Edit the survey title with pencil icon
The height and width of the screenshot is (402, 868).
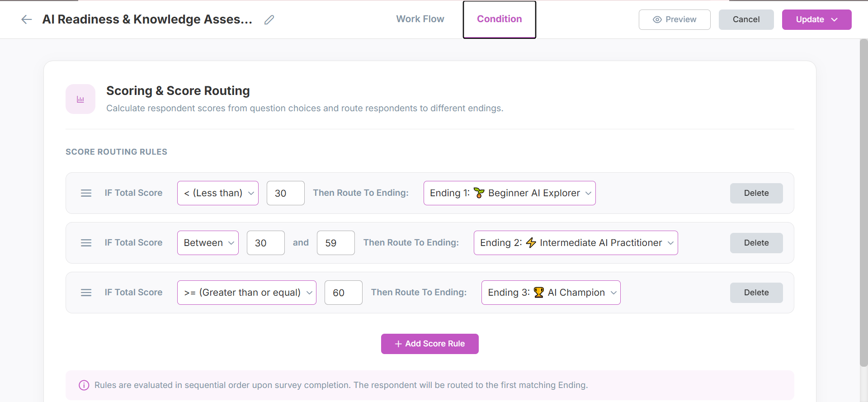[x=269, y=19]
